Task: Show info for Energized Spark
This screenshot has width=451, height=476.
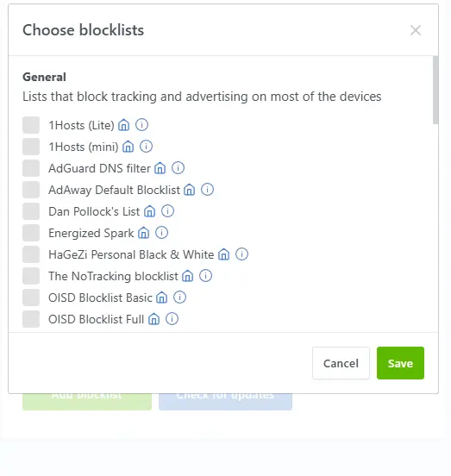Action: point(161,233)
